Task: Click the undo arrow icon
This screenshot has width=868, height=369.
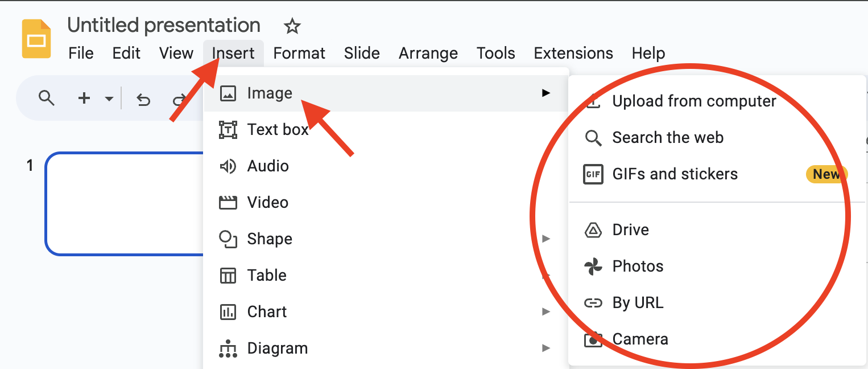Action: pos(143,100)
